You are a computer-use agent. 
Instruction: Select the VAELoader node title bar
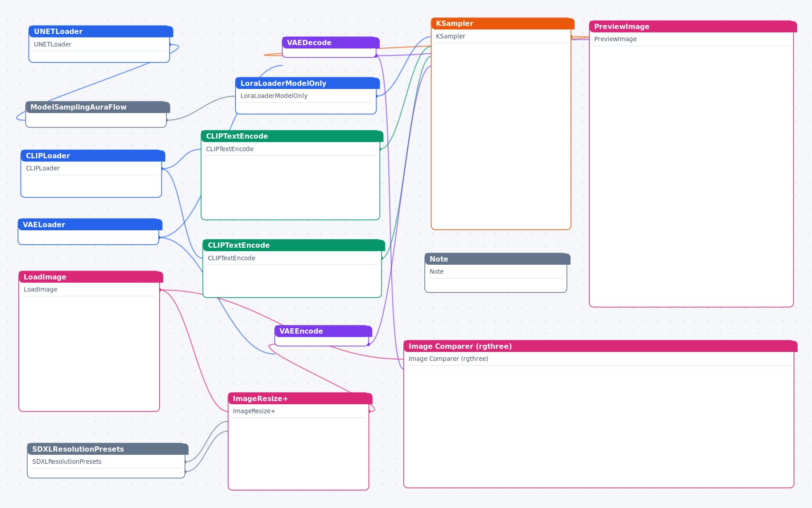pyautogui.click(x=90, y=224)
